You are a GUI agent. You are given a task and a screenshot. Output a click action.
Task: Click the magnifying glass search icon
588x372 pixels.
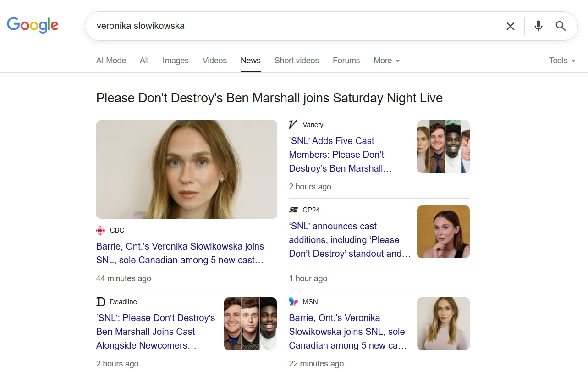(560, 26)
